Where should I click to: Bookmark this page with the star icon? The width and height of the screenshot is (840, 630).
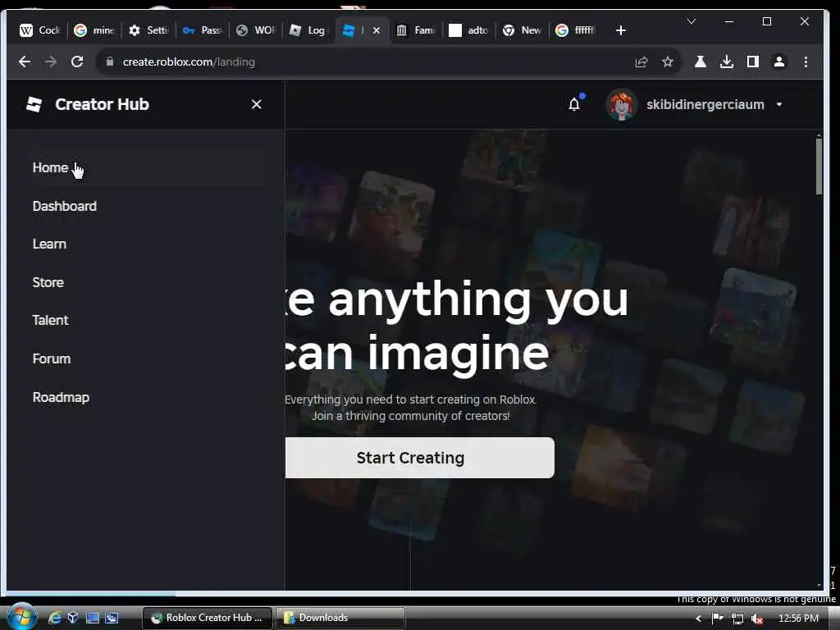coord(668,62)
